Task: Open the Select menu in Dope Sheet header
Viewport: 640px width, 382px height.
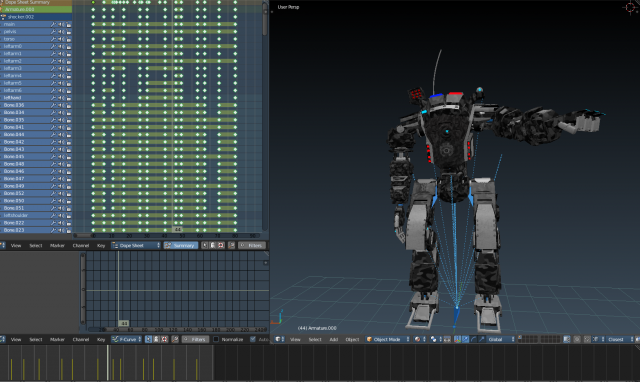Action: tap(36, 245)
